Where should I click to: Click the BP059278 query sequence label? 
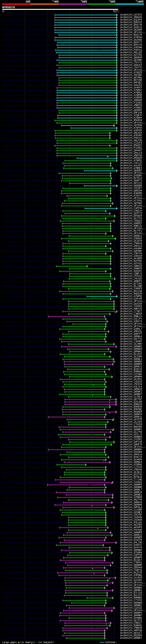click(8, 8)
